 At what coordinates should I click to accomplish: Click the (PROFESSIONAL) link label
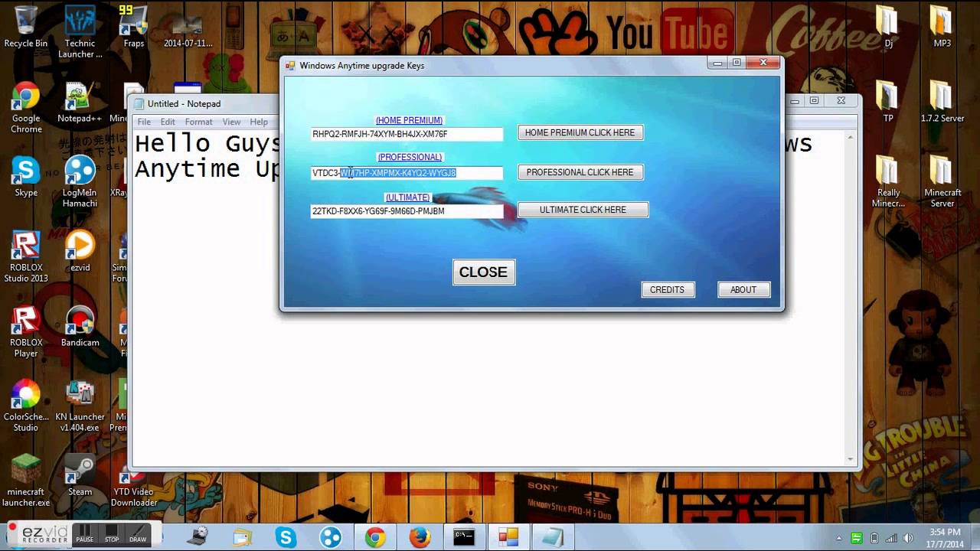(x=410, y=157)
